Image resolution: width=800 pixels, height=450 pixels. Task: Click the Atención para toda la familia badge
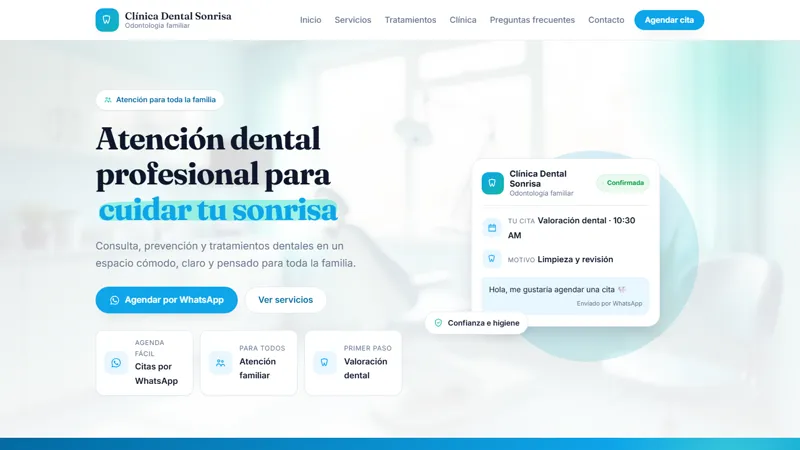(160, 100)
